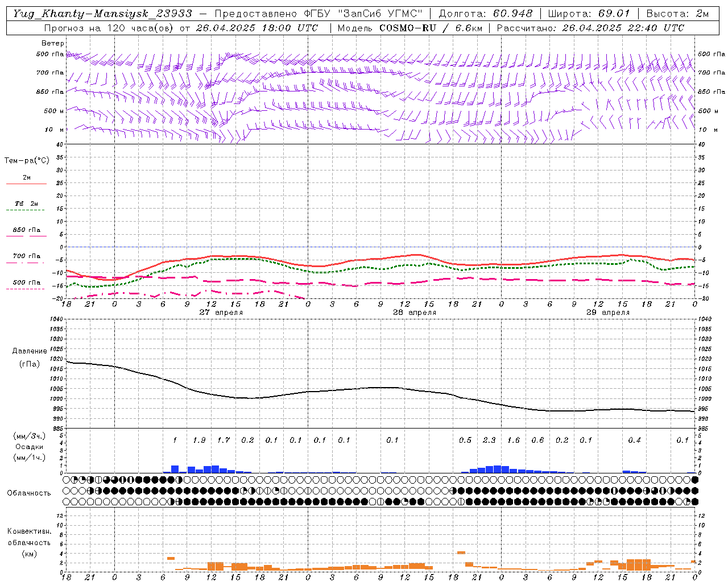
Task: Select the (мм/1ч.) hourly unit label
Action: (x=29, y=458)
